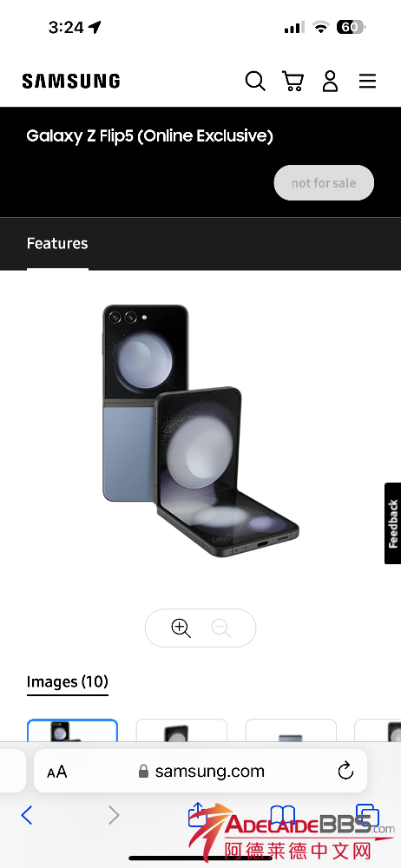The height and width of the screenshot is (868, 401).
Task: Select the Features tab
Action: tap(57, 244)
